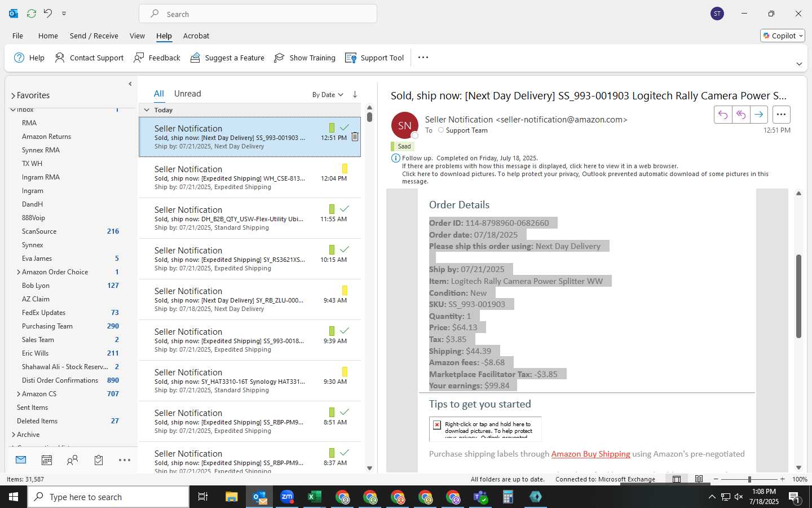Image resolution: width=812 pixels, height=508 pixels.
Task: Open the File menu
Action: (17, 36)
